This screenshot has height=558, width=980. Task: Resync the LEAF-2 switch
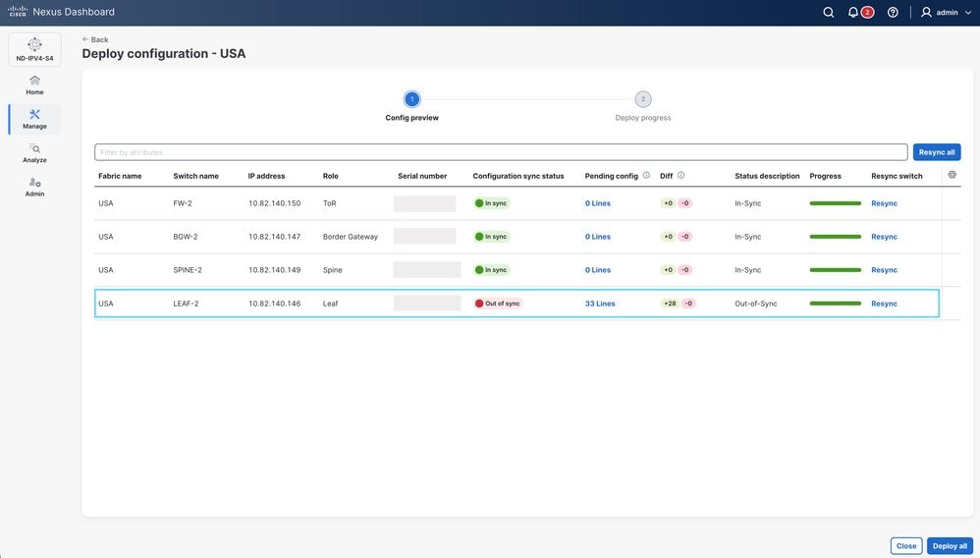pos(884,304)
